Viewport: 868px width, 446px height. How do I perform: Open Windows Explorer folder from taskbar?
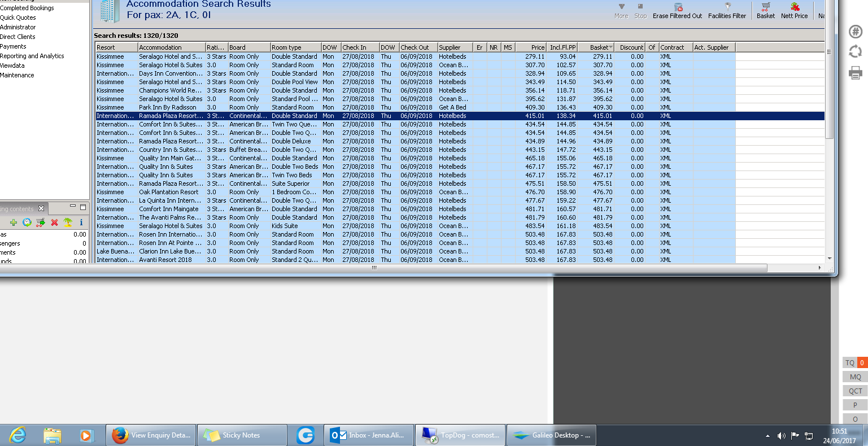coord(53,435)
